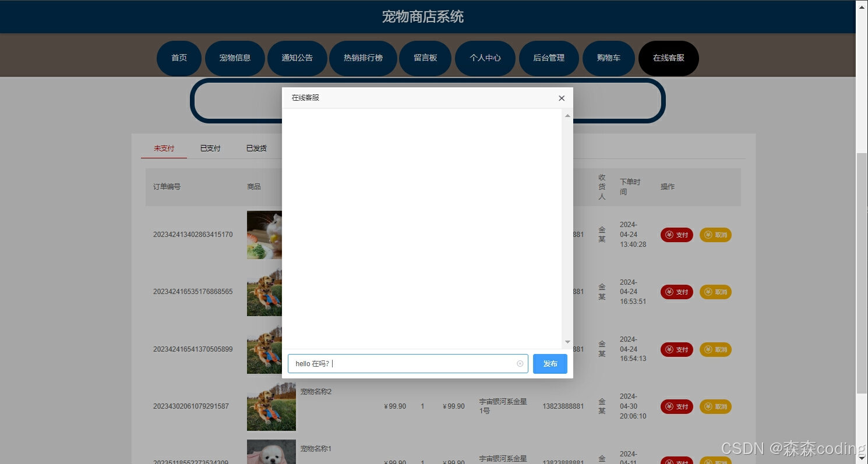Click the 宠物名称1 product name
Screen dimensions: 868x464
[x=316, y=449]
